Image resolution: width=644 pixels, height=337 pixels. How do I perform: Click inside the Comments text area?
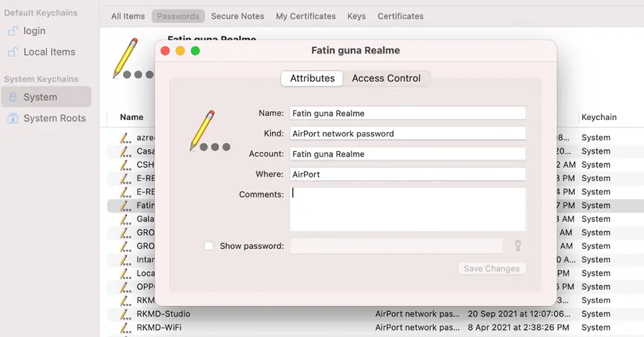point(408,209)
